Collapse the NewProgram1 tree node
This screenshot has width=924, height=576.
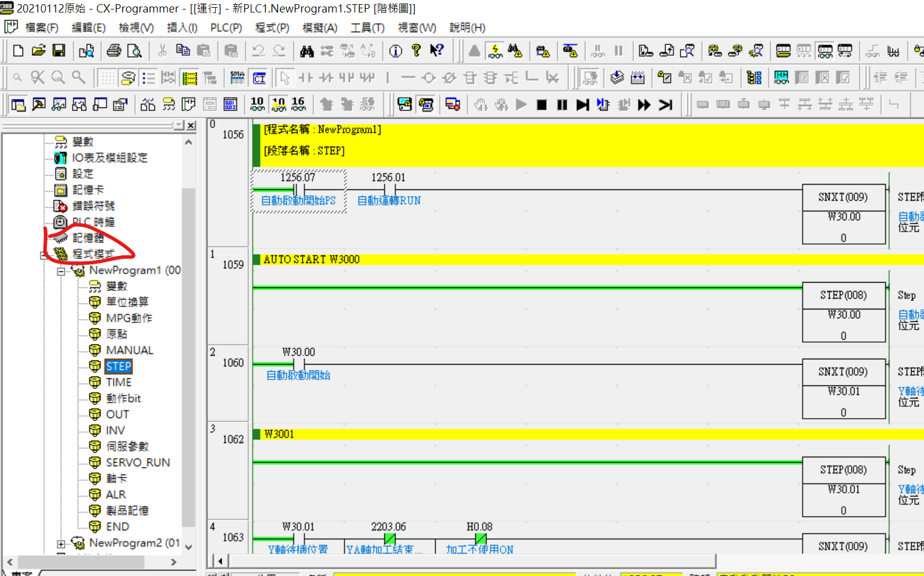click(61, 271)
